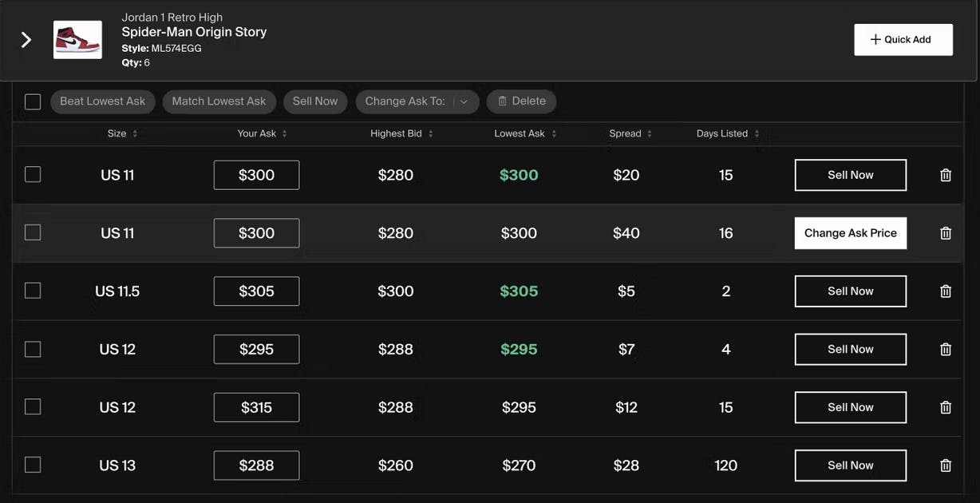
Task: Sort by Highest Bid column
Action: click(431, 134)
